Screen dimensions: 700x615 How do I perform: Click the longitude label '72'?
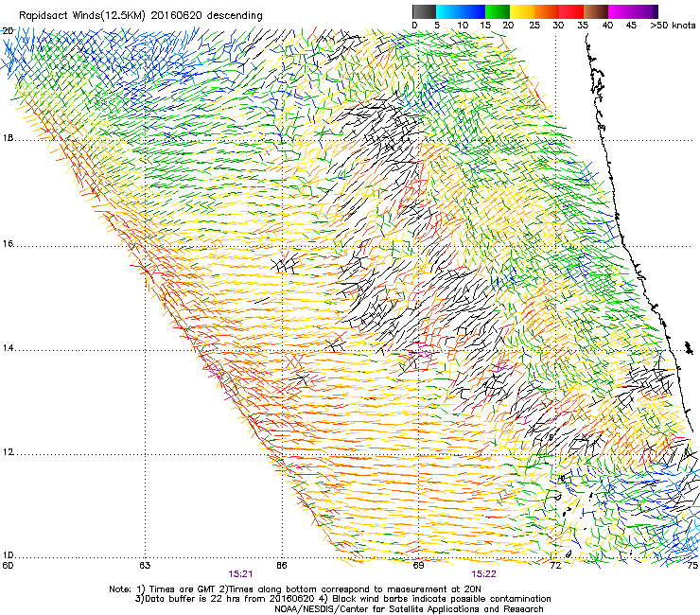(555, 566)
